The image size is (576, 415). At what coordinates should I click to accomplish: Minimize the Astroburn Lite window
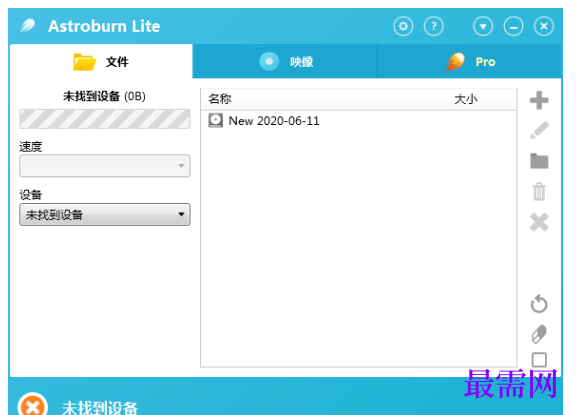[x=514, y=26]
